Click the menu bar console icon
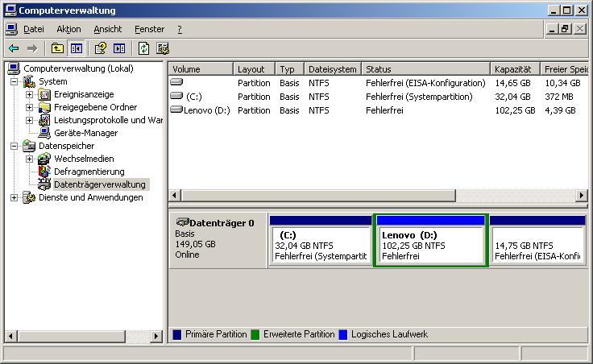Image resolution: width=593 pixels, height=364 pixels. click(x=12, y=29)
